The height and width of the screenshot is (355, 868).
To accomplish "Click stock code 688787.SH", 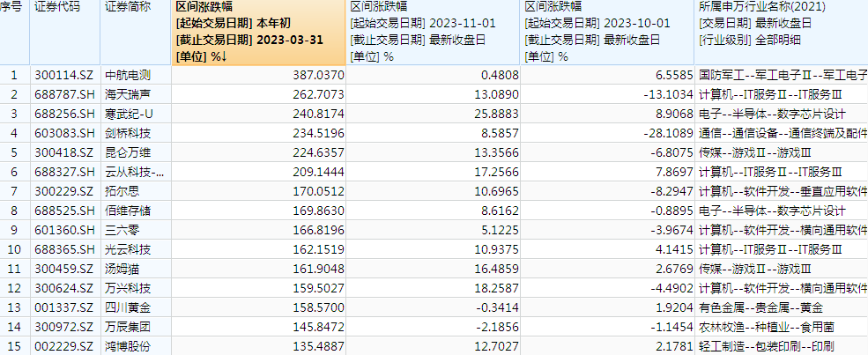I will [64, 94].
